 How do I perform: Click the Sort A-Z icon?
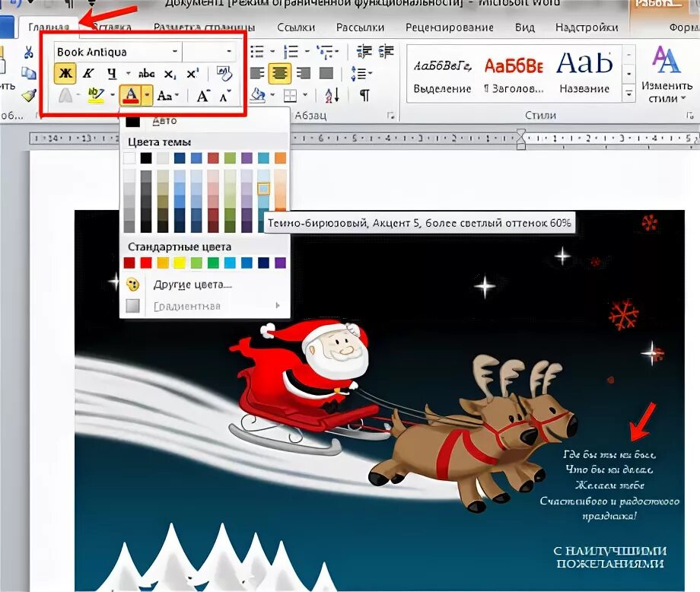pos(332,96)
